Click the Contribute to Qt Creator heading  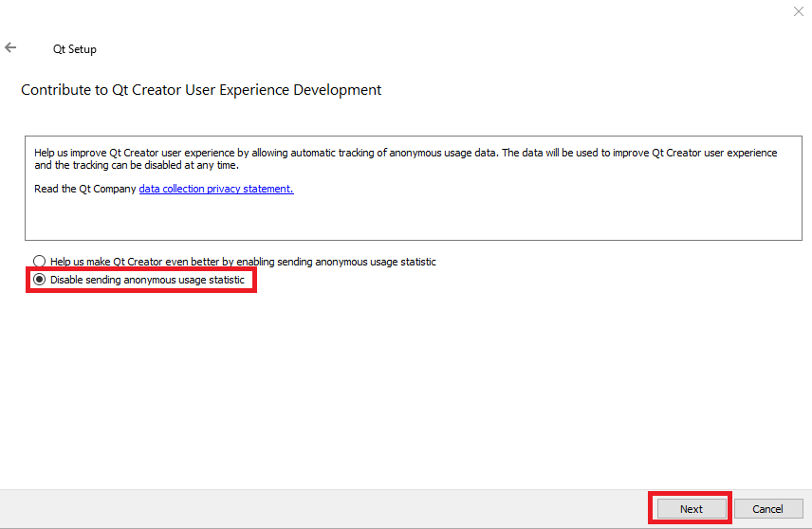click(201, 90)
